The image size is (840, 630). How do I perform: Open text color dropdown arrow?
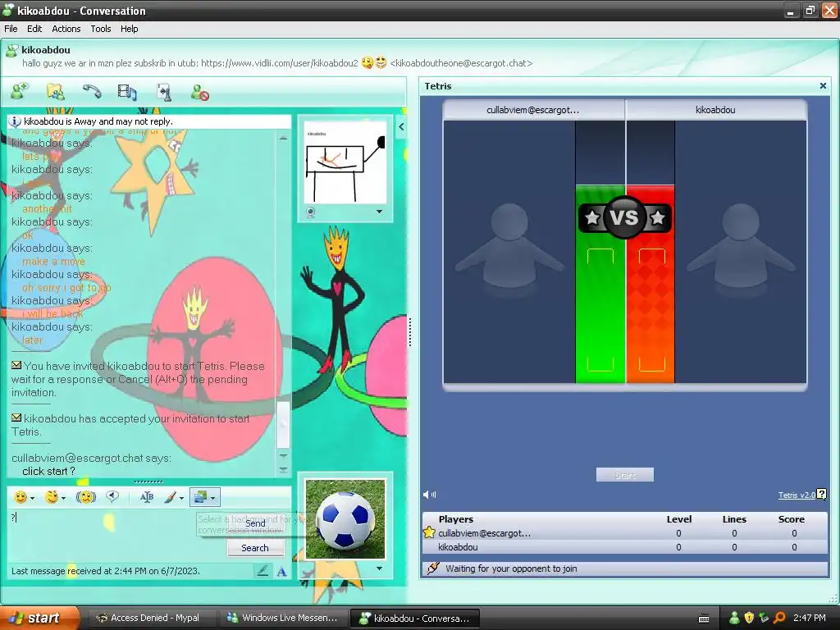(x=181, y=498)
